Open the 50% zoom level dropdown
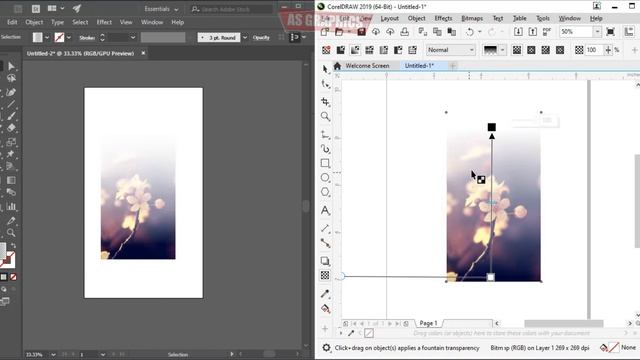 click(597, 32)
